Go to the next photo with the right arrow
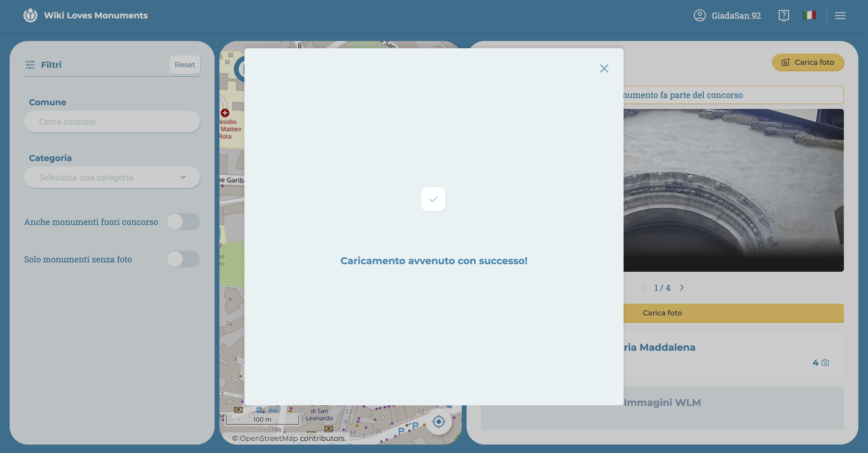 tap(682, 288)
